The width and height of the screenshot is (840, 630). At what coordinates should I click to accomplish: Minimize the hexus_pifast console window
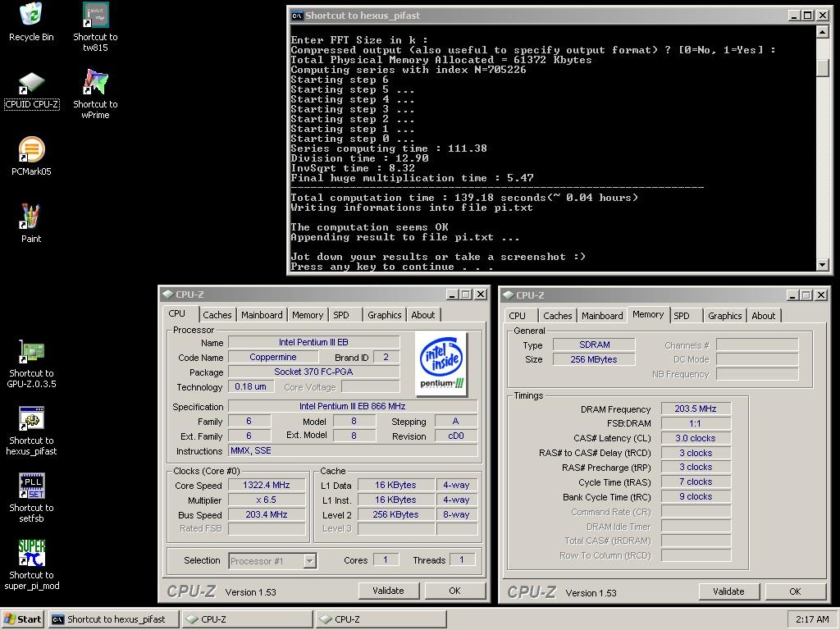tap(794, 16)
